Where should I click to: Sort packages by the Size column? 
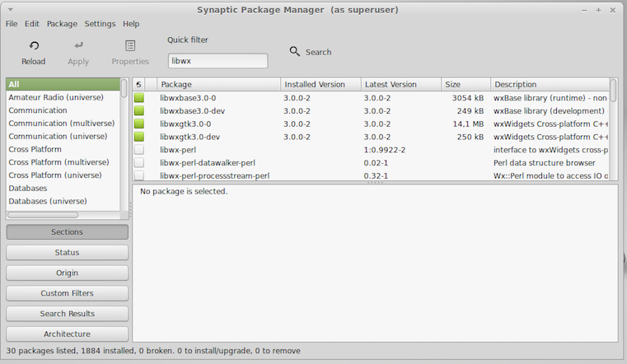pos(465,84)
